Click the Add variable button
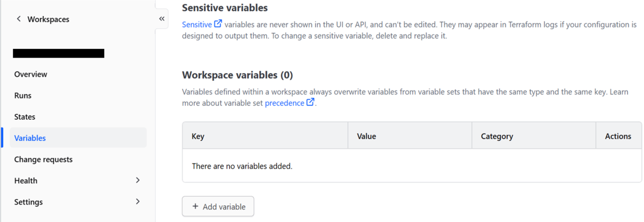The height and width of the screenshot is (222, 644). tap(218, 206)
